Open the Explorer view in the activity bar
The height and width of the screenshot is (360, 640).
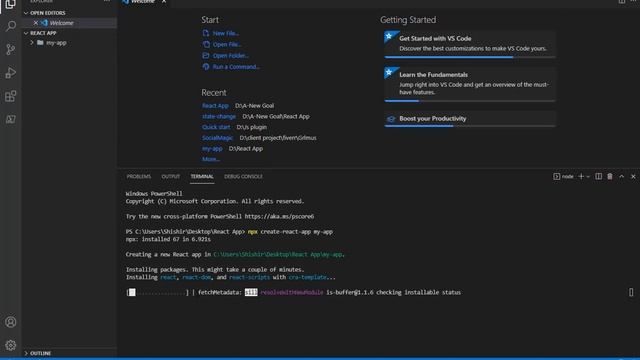click(10, 4)
